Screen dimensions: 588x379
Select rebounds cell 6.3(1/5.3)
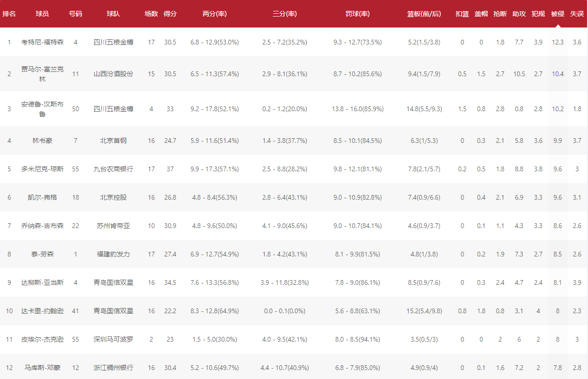tap(424, 141)
